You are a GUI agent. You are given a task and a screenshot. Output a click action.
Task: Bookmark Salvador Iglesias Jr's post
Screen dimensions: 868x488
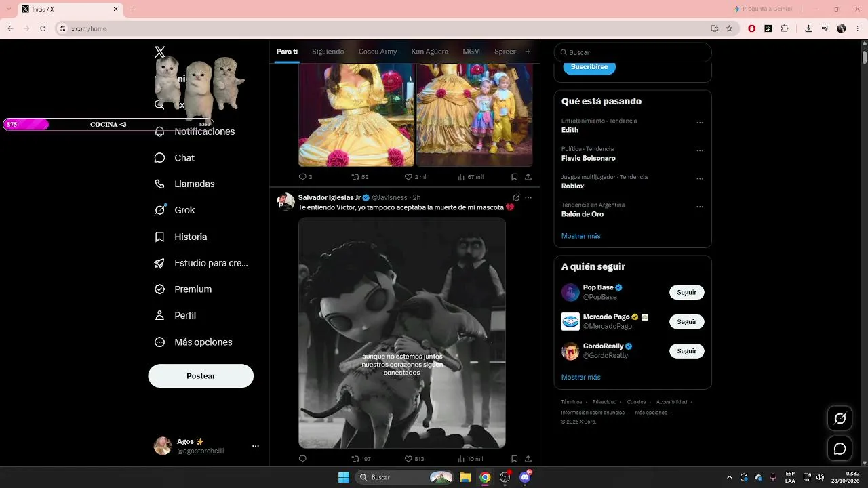(x=515, y=459)
